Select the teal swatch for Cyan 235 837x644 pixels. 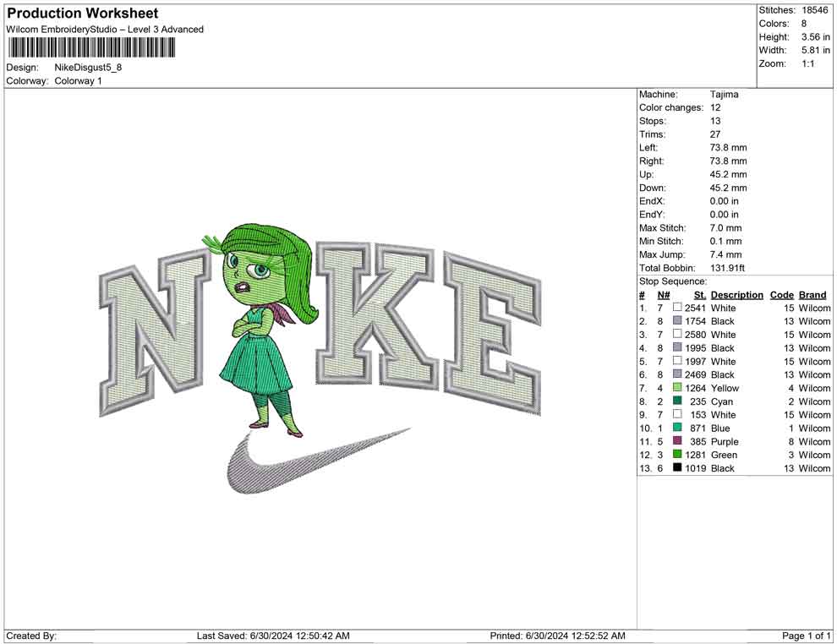coord(677,401)
